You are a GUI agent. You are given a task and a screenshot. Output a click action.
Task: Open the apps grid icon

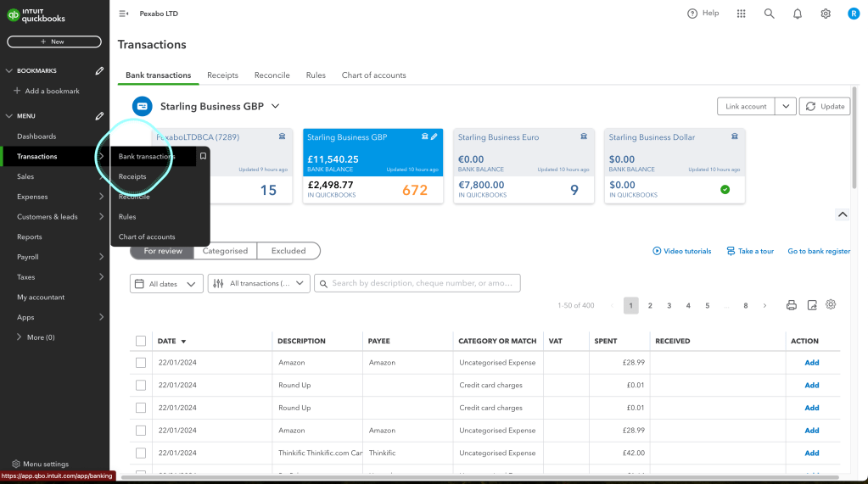[x=742, y=14]
